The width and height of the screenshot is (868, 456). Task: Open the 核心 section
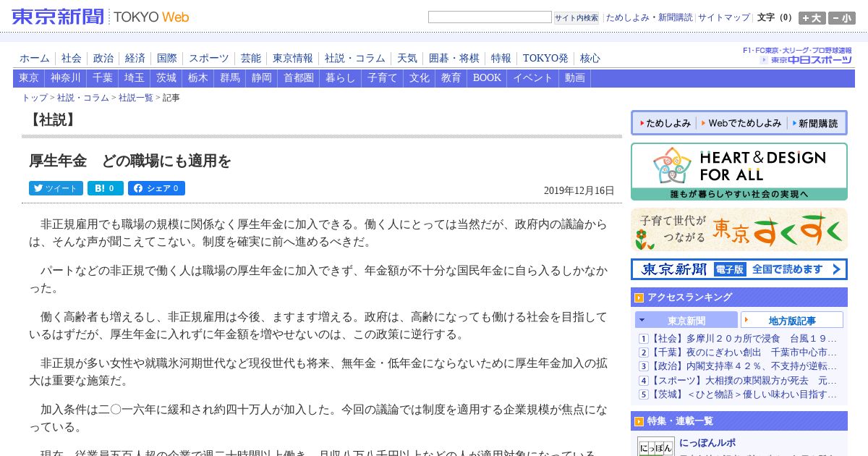[590, 58]
